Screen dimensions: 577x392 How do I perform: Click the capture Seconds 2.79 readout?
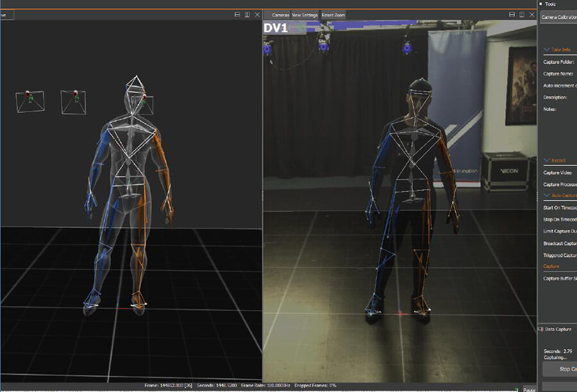coord(558,351)
